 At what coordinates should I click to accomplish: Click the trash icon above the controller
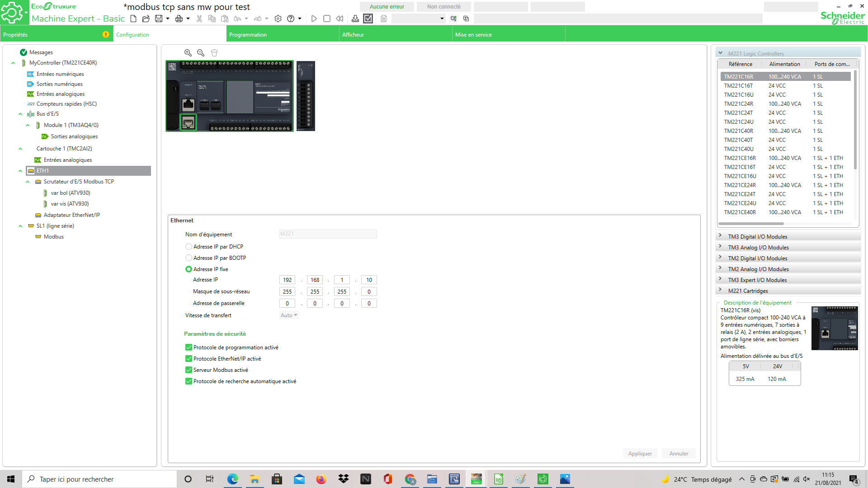tap(214, 53)
